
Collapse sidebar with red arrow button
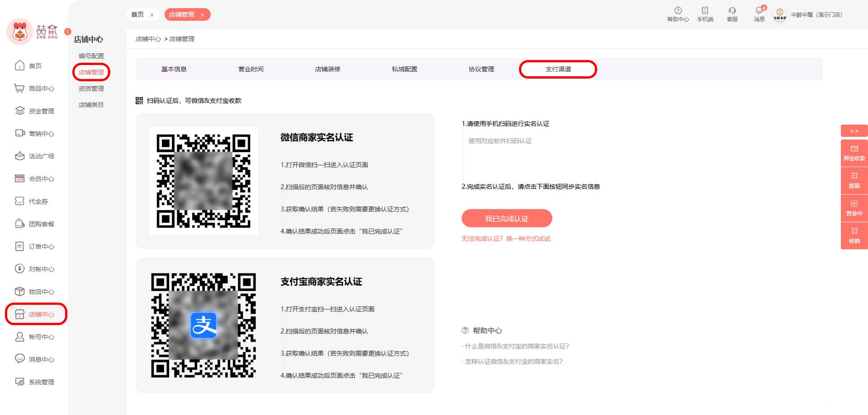[68, 32]
